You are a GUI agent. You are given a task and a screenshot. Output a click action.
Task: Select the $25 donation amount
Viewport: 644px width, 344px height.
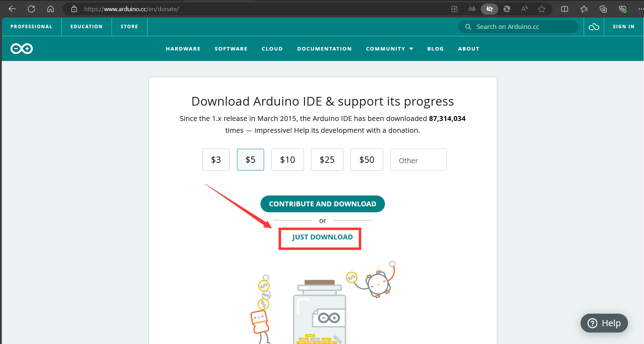point(327,160)
